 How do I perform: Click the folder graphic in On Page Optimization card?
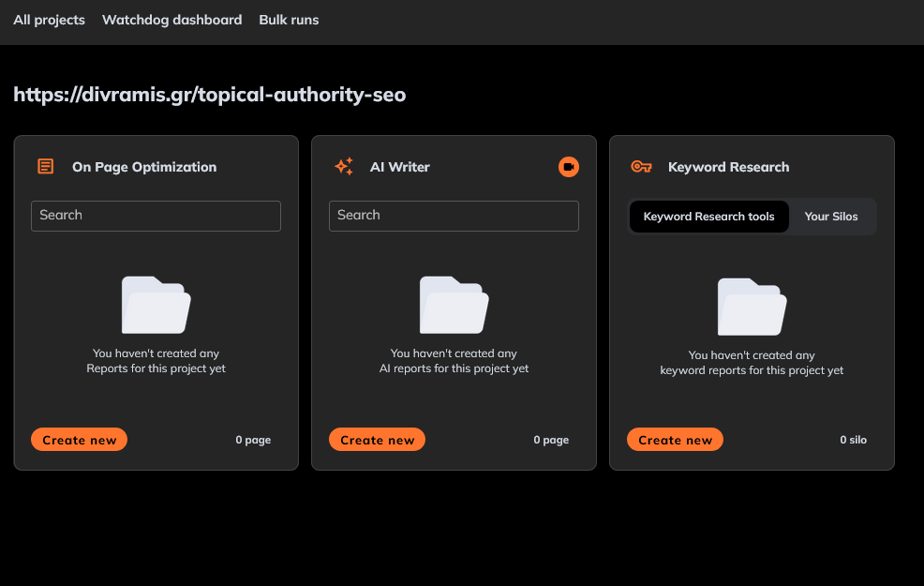point(156,304)
